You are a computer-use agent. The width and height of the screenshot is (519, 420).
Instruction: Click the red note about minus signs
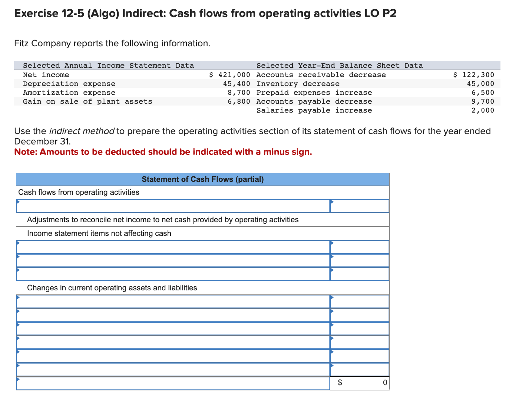[163, 152]
